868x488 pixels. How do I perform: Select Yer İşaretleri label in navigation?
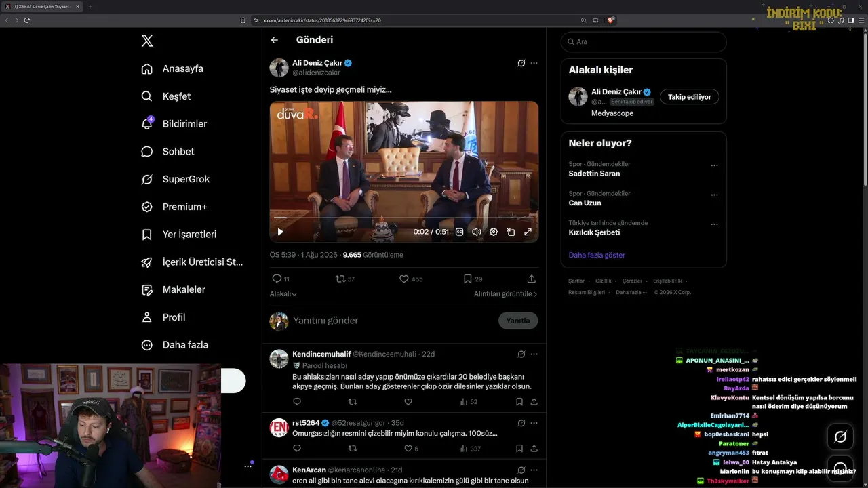coord(190,235)
